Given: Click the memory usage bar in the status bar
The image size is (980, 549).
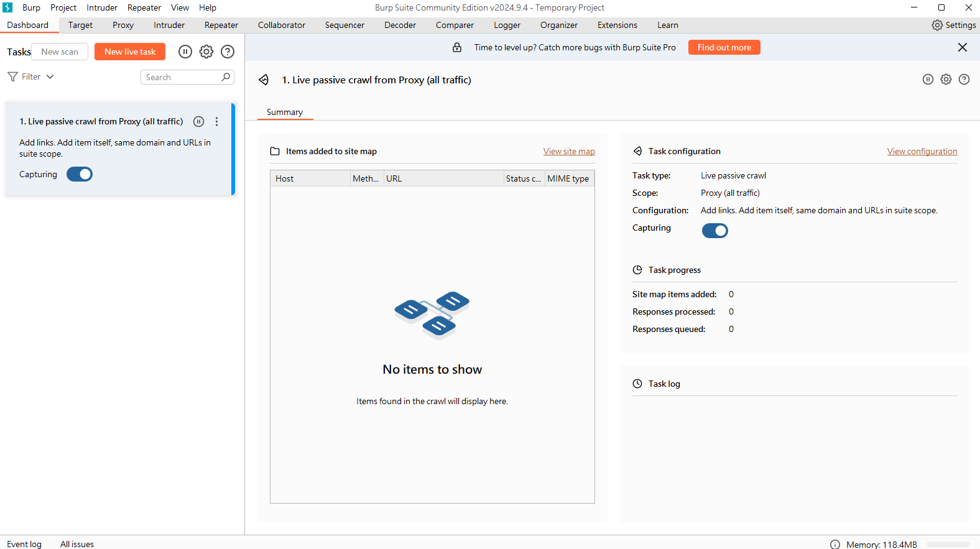Looking at the screenshot, I should [x=948, y=545].
